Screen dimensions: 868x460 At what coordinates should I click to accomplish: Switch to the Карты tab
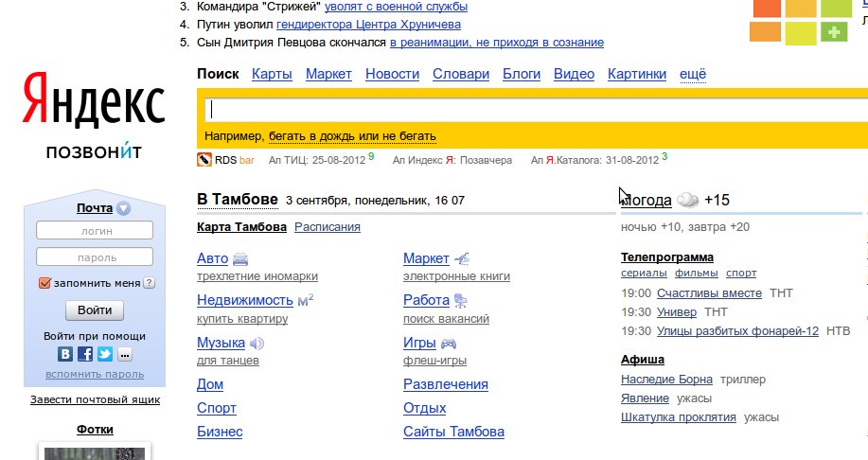[272, 74]
